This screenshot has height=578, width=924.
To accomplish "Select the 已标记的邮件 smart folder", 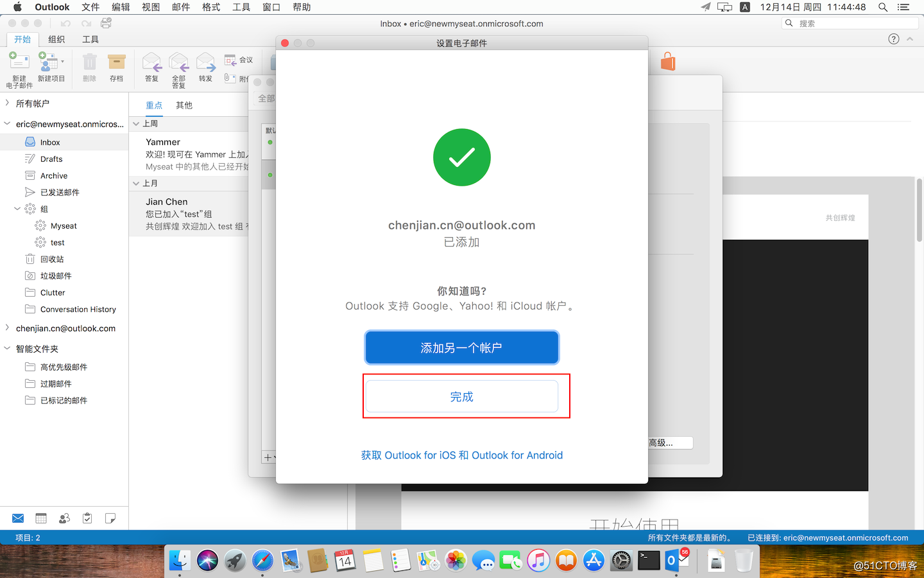I will pos(64,400).
